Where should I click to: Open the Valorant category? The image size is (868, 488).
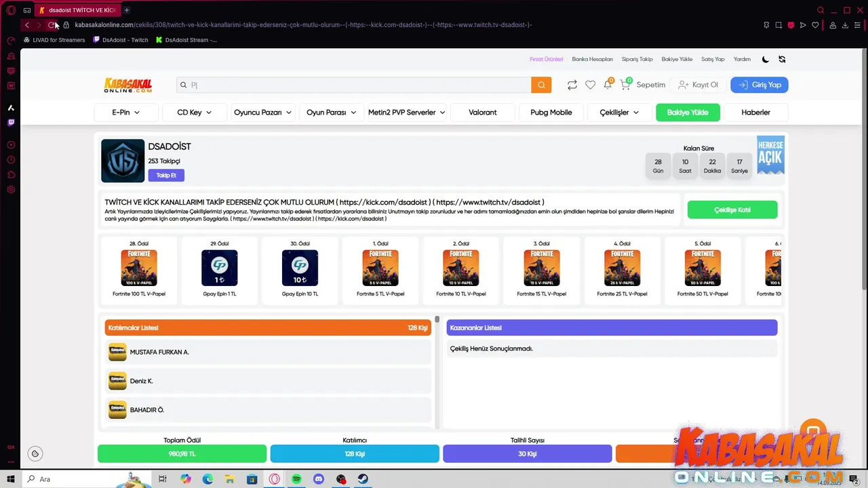click(x=483, y=113)
